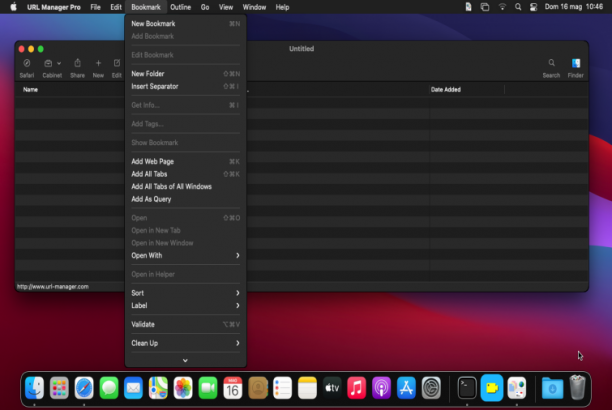The width and height of the screenshot is (612, 410).
Task: Open the View menu
Action: coord(226,7)
